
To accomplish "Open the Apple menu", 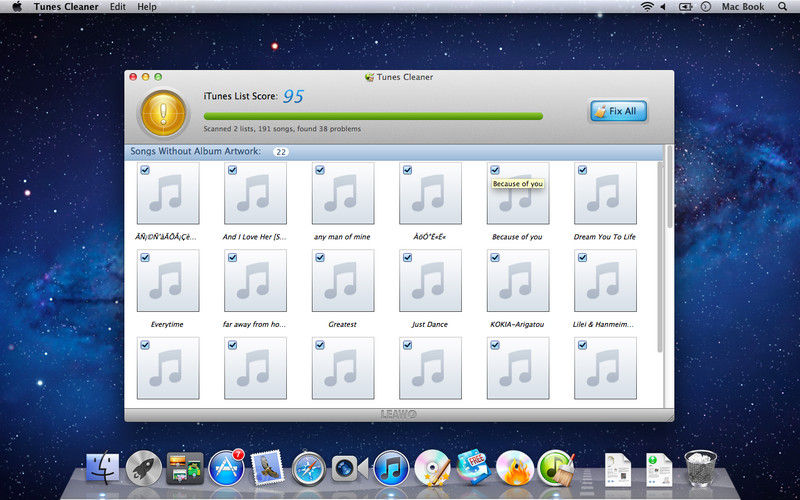I will 17,7.
